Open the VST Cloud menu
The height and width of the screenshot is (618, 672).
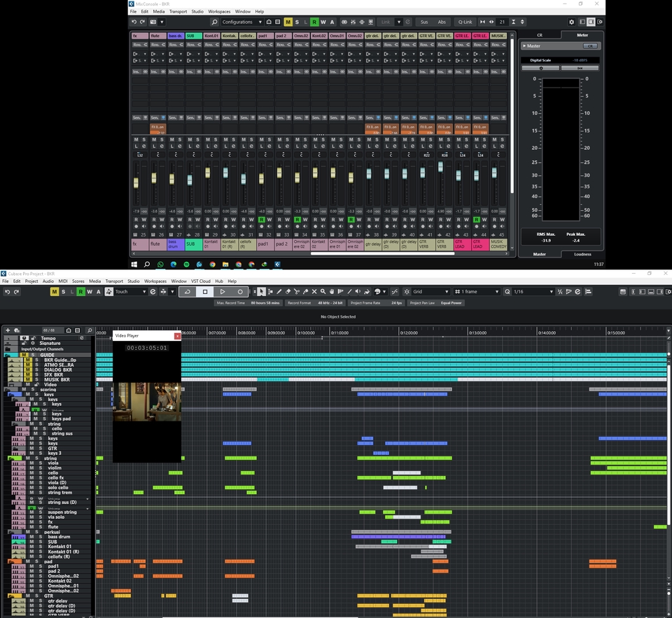tap(201, 281)
